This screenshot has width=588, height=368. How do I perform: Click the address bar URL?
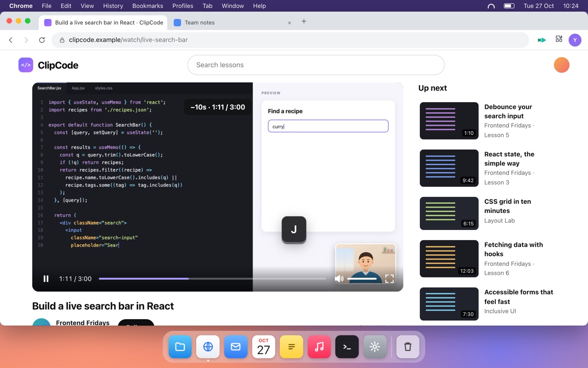pyautogui.click(x=128, y=40)
